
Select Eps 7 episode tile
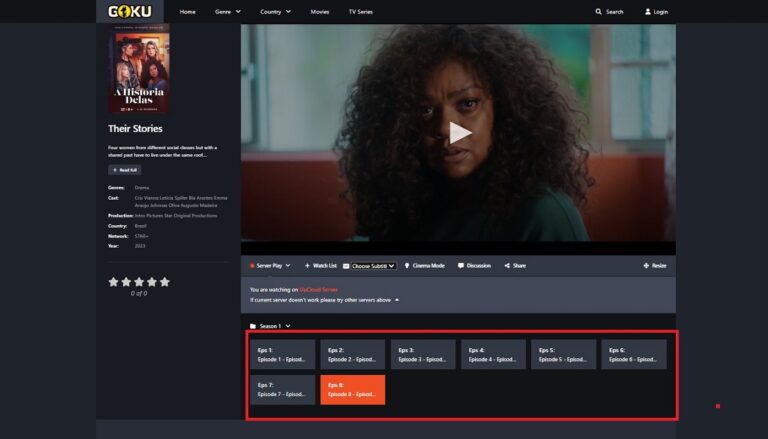tap(283, 390)
